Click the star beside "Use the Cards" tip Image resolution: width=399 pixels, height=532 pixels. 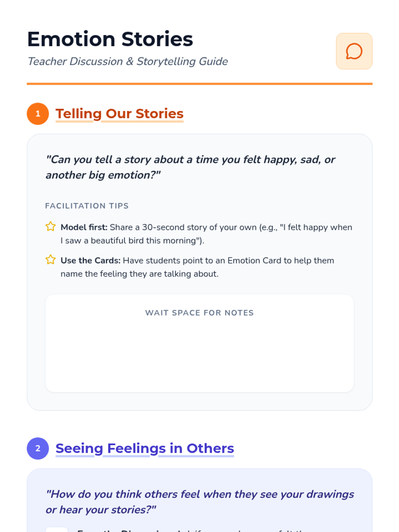[x=51, y=260]
